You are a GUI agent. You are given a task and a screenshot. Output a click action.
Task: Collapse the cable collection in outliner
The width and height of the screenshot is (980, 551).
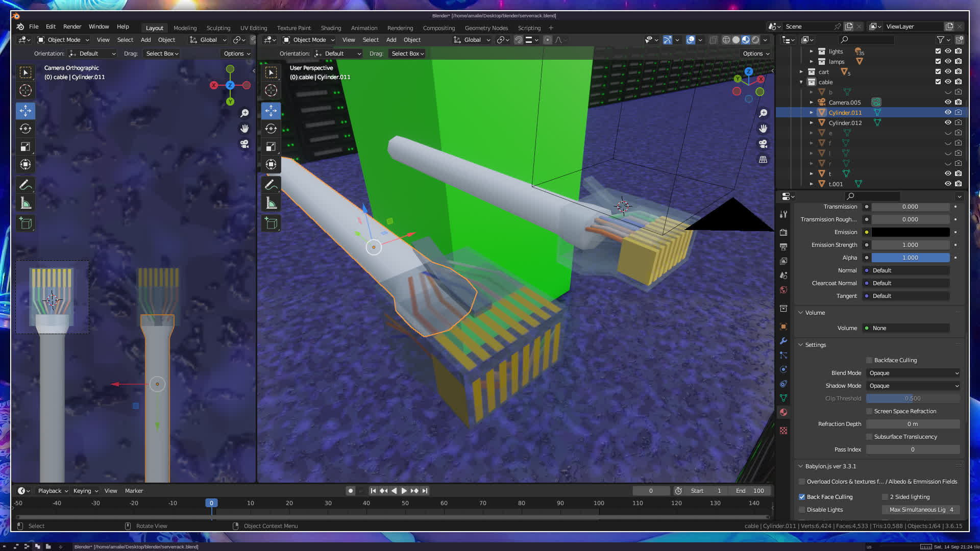click(x=801, y=82)
